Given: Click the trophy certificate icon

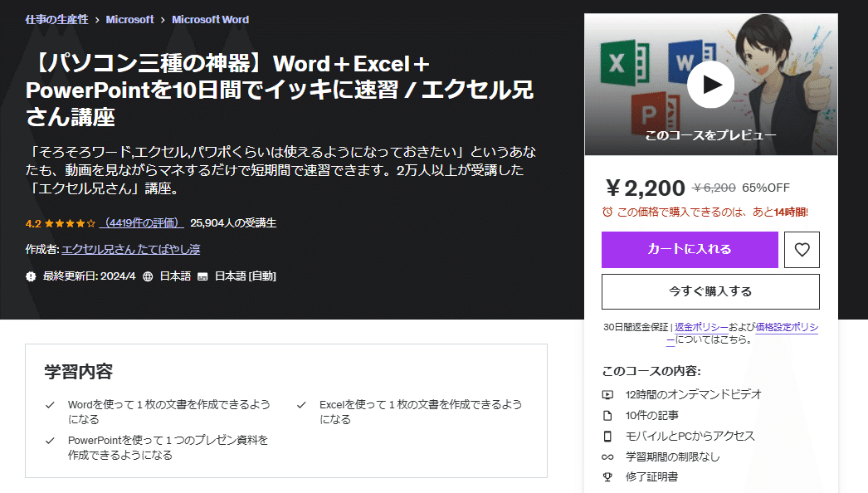Looking at the screenshot, I should tap(607, 477).
